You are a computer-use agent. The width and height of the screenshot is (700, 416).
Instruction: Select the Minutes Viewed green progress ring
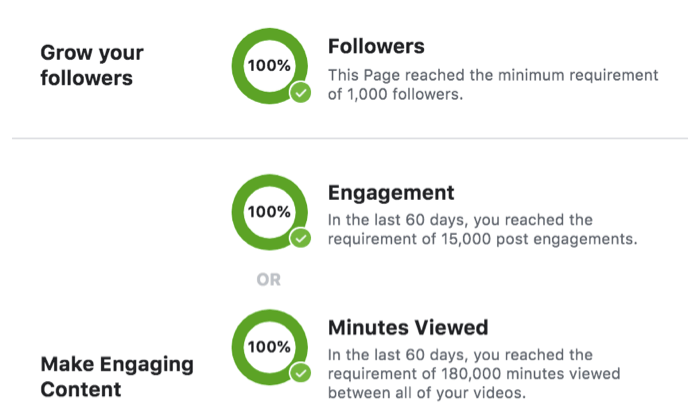coord(240,346)
